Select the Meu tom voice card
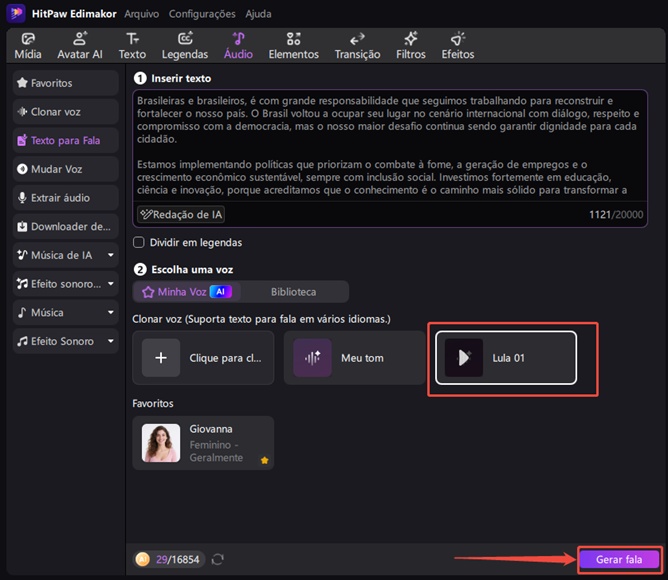This screenshot has height=580, width=668. [354, 358]
